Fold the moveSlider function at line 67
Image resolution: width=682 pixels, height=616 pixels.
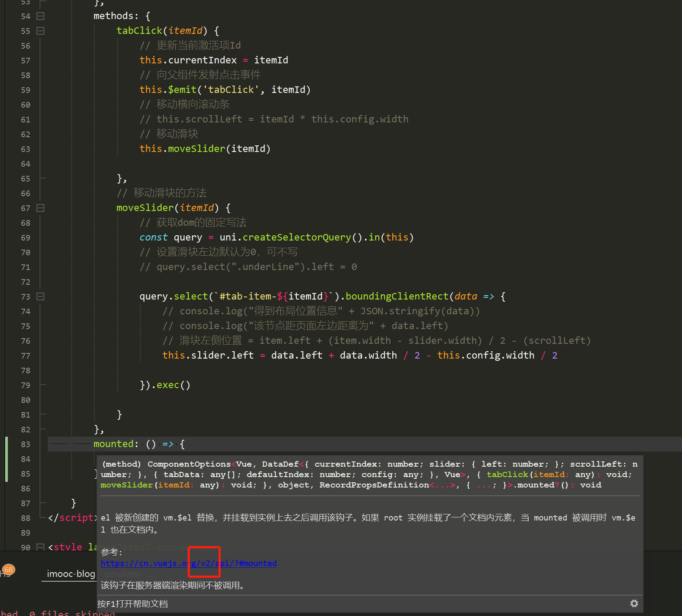coord(40,208)
